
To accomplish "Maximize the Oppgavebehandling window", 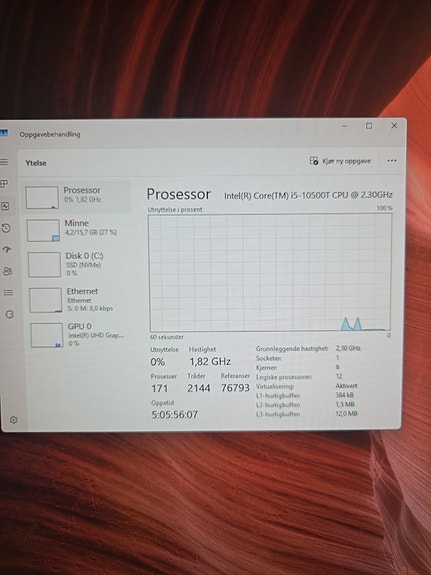I will click(x=369, y=126).
